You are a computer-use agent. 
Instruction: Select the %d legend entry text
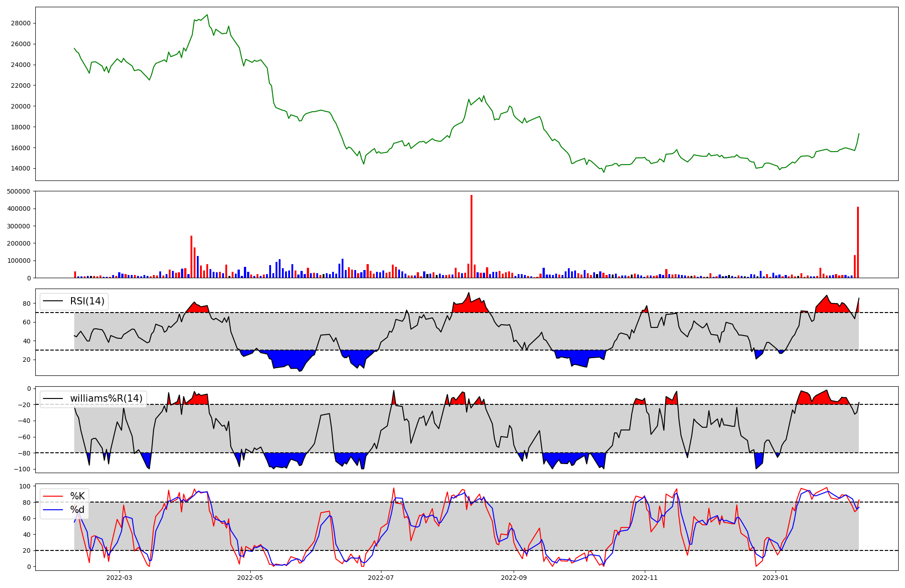click(77, 510)
